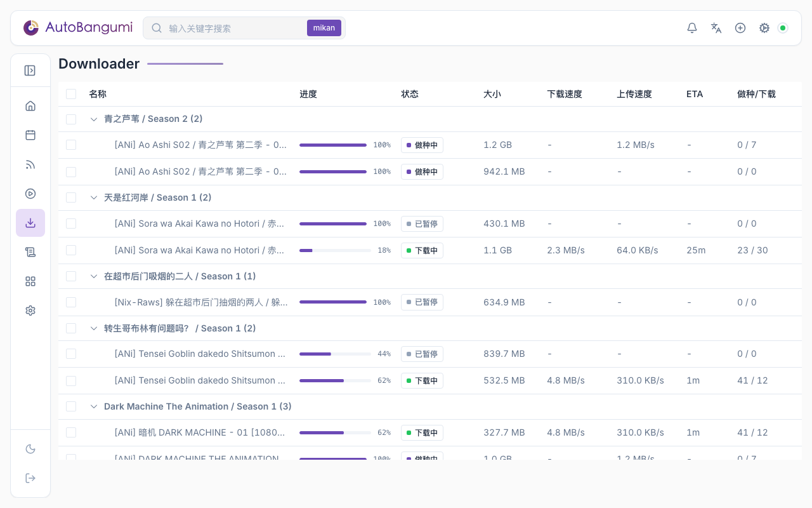812x508 pixels.
Task: Switch to dark mode moon icon
Action: (30, 449)
